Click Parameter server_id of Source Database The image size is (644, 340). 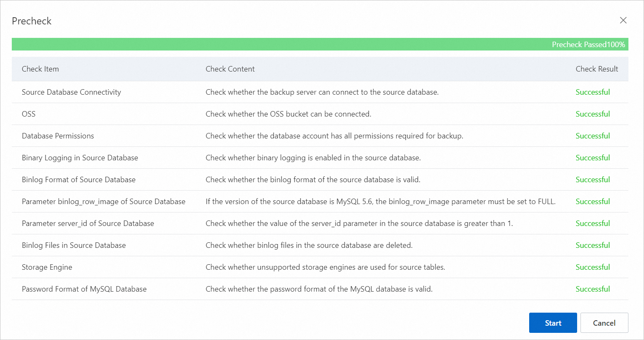[88, 223]
